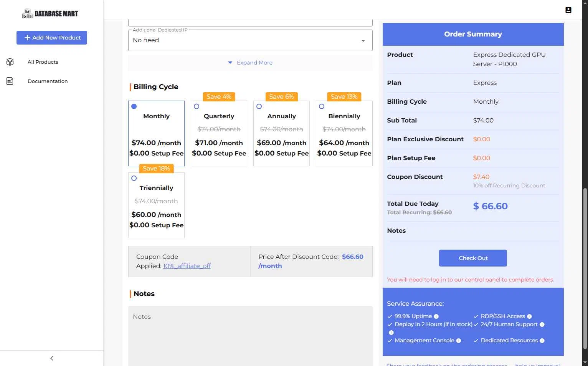The width and height of the screenshot is (588, 366).
Task: Click the Sub Total $74.00 value
Action: (483, 120)
